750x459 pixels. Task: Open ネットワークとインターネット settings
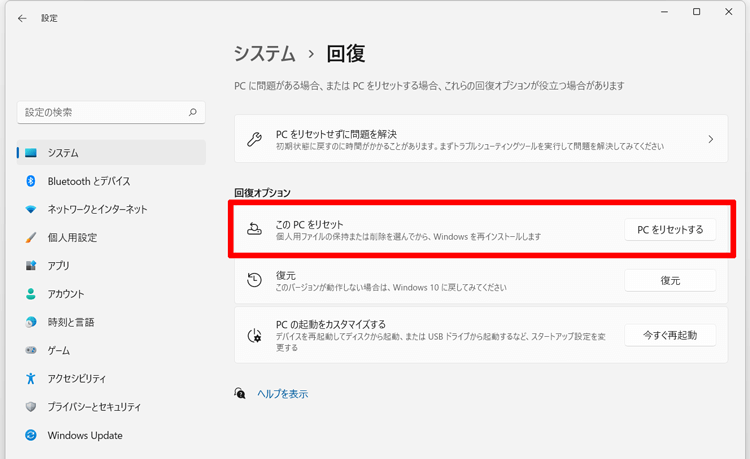(x=111, y=209)
